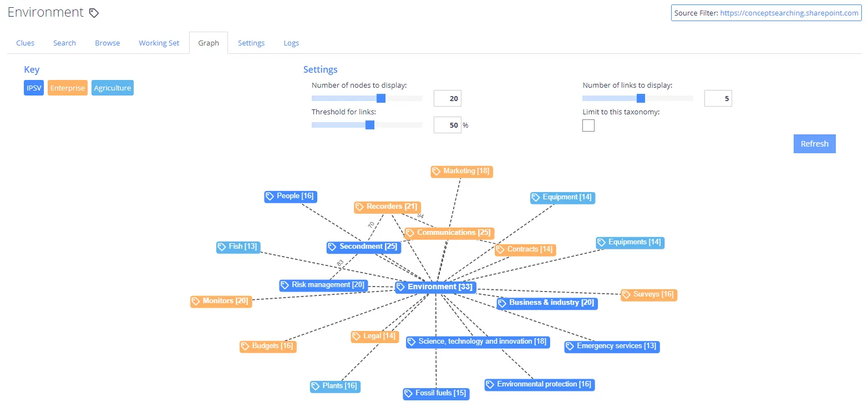Go to the Browse tab

(x=108, y=43)
